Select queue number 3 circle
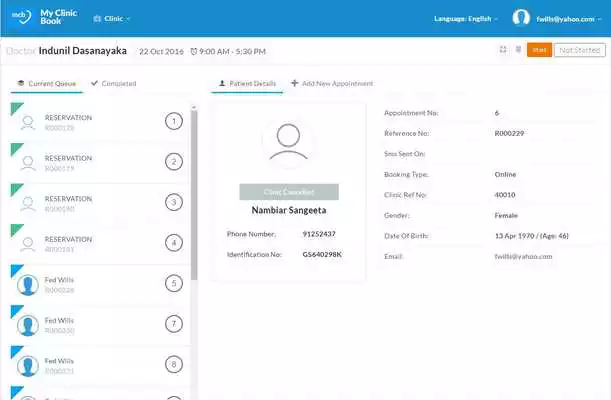 click(x=174, y=202)
